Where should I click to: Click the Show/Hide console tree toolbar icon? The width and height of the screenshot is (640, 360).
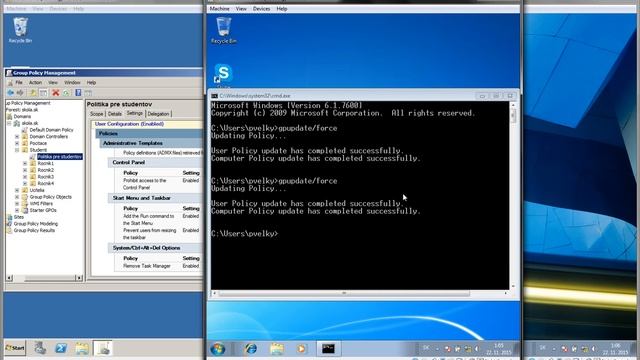coord(43,93)
